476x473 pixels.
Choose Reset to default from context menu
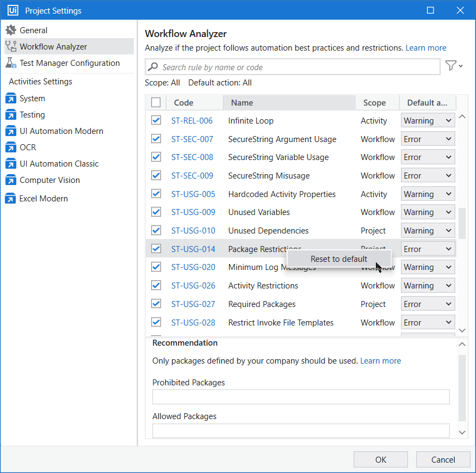click(x=338, y=259)
